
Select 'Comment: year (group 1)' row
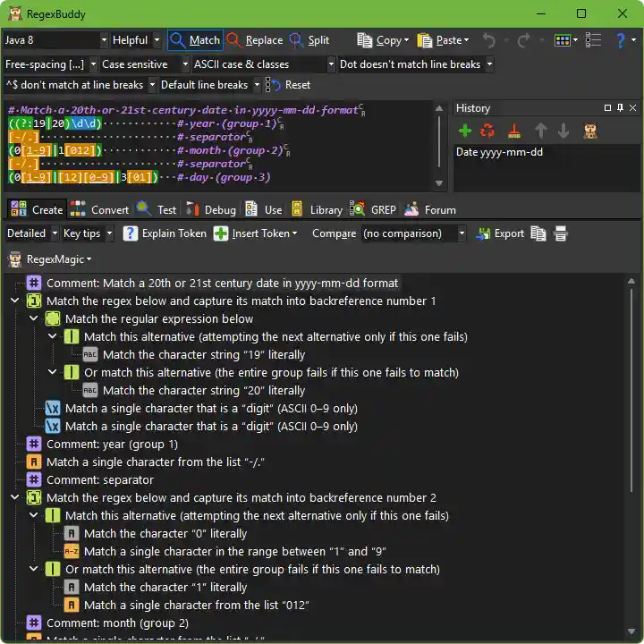[x=112, y=445]
